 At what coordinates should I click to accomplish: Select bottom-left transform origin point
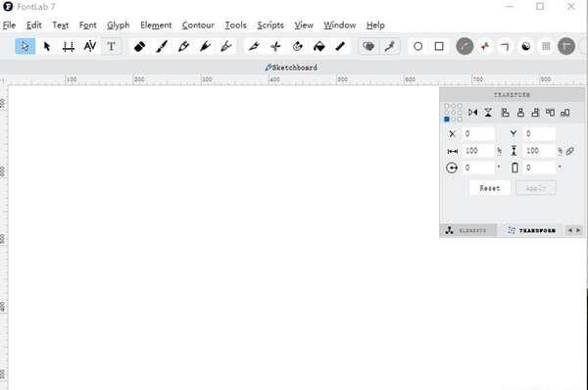pos(447,120)
